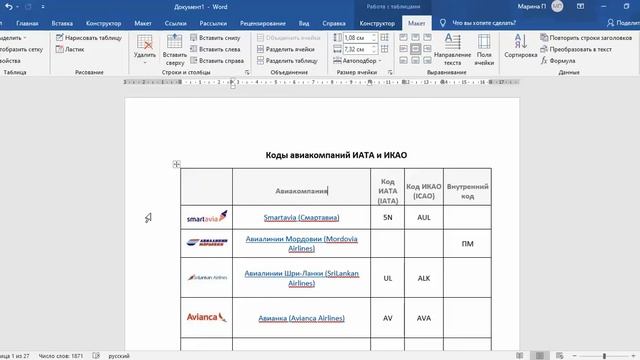Open the Рецензирование ribbon tab

pyautogui.click(x=262, y=23)
